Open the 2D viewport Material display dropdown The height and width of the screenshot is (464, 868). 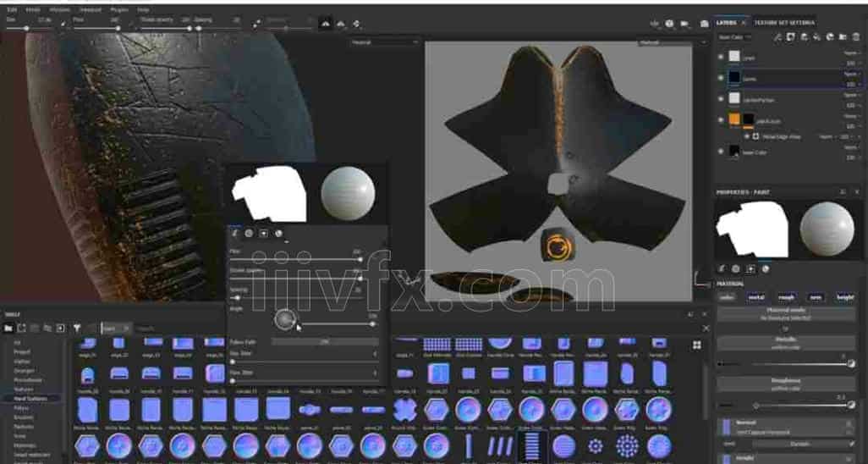[672, 42]
